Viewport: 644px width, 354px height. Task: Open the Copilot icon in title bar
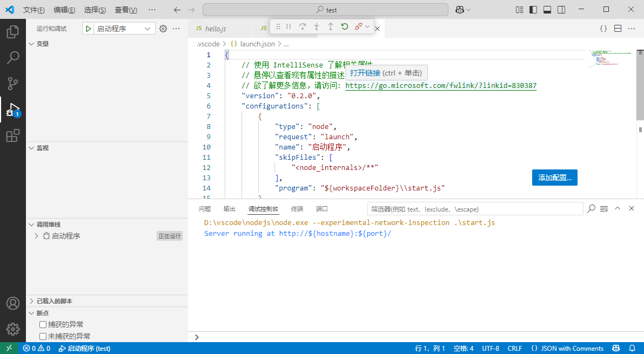click(x=460, y=10)
